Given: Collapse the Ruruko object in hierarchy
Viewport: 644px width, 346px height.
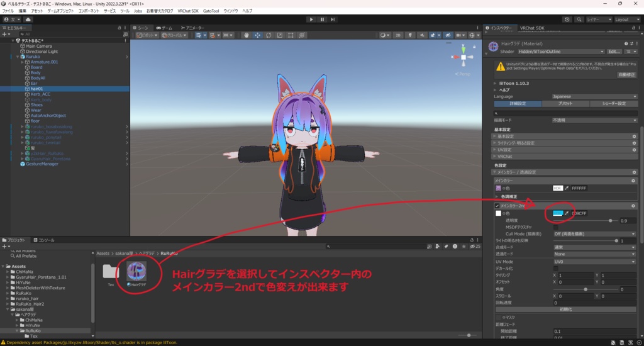Looking at the screenshot, I should click(18, 57).
